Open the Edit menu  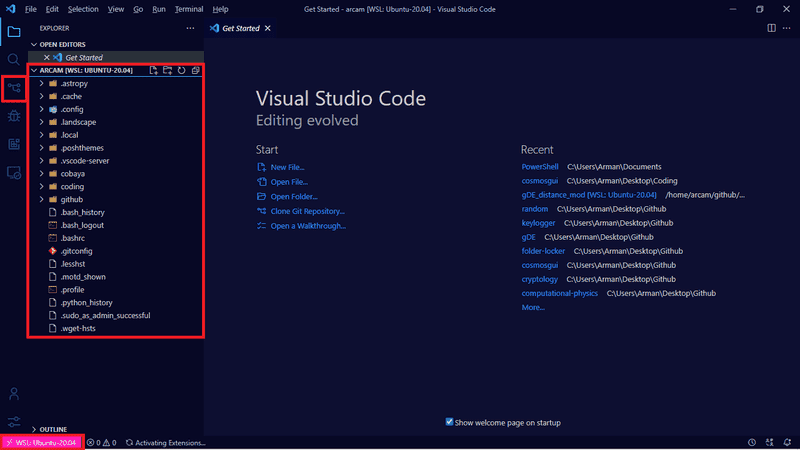[52, 9]
